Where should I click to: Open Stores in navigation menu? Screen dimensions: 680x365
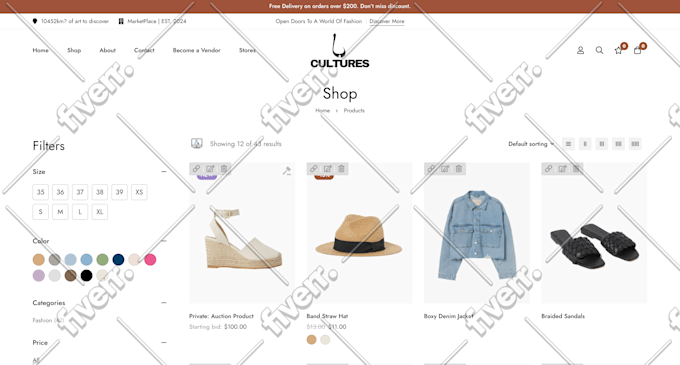(247, 50)
